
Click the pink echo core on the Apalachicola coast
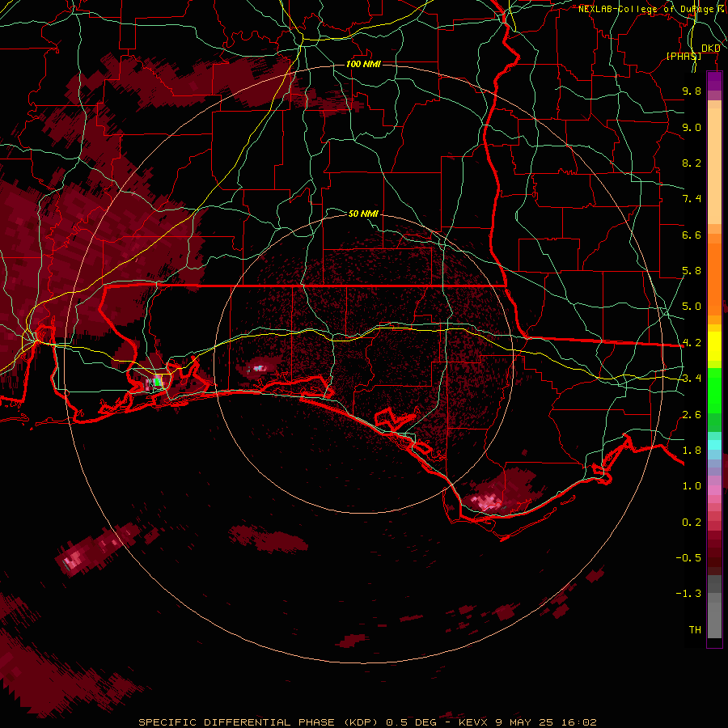pyautogui.click(x=487, y=502)
